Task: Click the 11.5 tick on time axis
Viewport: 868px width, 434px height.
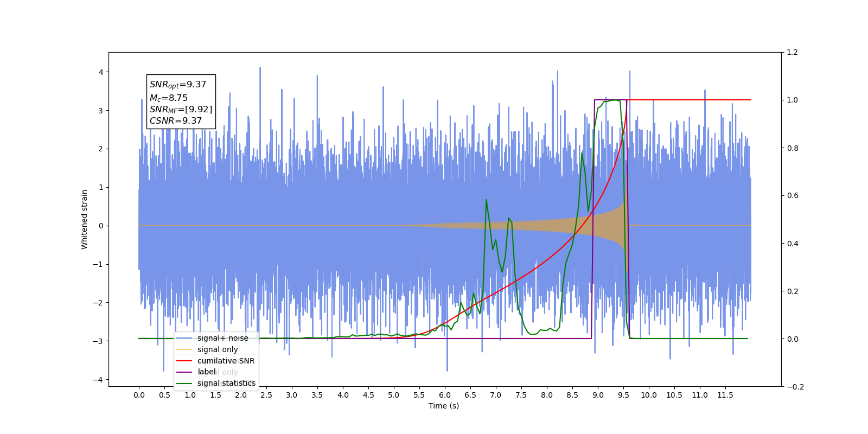Action: pyautogui.click(x=725, y=395)
